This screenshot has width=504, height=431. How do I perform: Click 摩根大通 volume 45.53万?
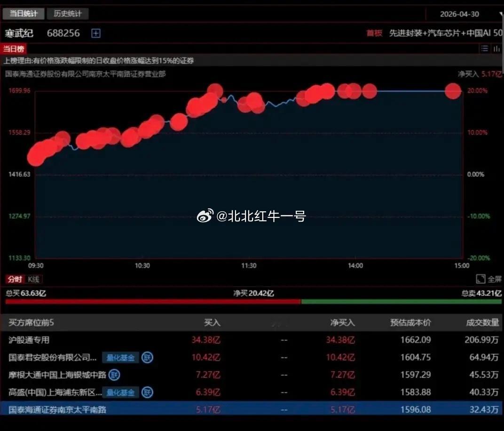pos(484,375)
